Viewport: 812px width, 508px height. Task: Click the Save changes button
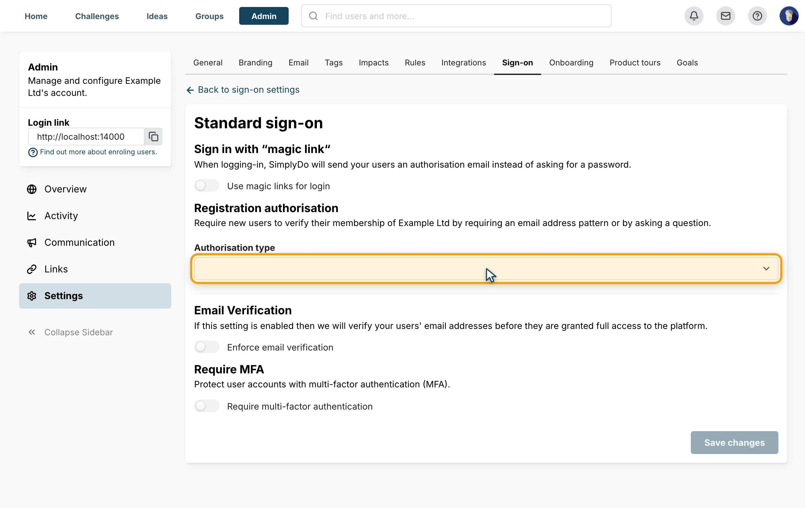coord(734,443)
